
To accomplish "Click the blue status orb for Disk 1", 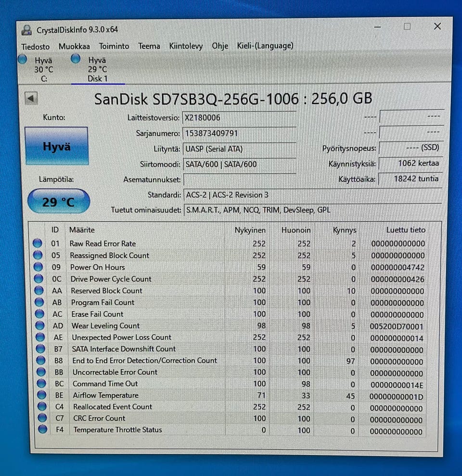I will point(76,58).
